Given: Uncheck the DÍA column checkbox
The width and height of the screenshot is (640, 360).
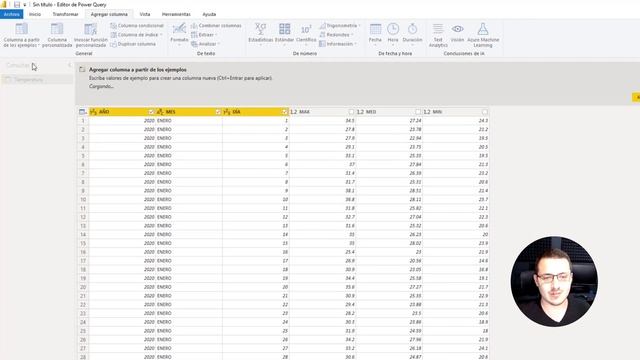Looking at the screenshot, I should [285, 112].
